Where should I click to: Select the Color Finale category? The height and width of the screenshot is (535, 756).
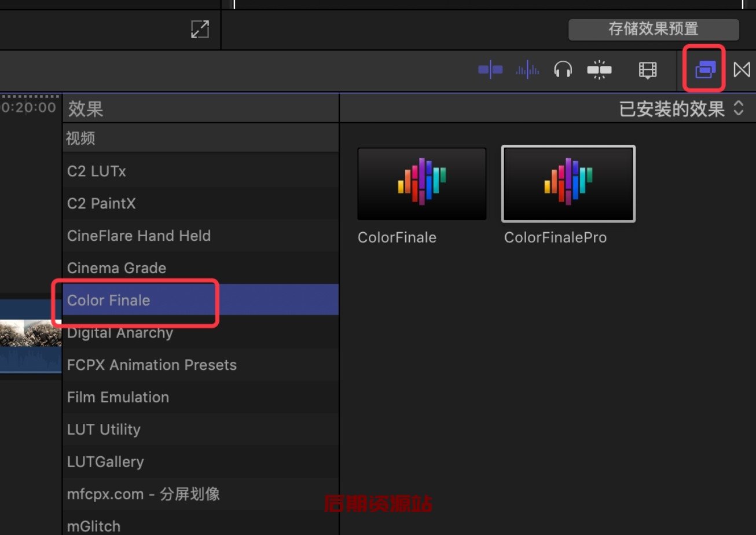tap(200, 300)
